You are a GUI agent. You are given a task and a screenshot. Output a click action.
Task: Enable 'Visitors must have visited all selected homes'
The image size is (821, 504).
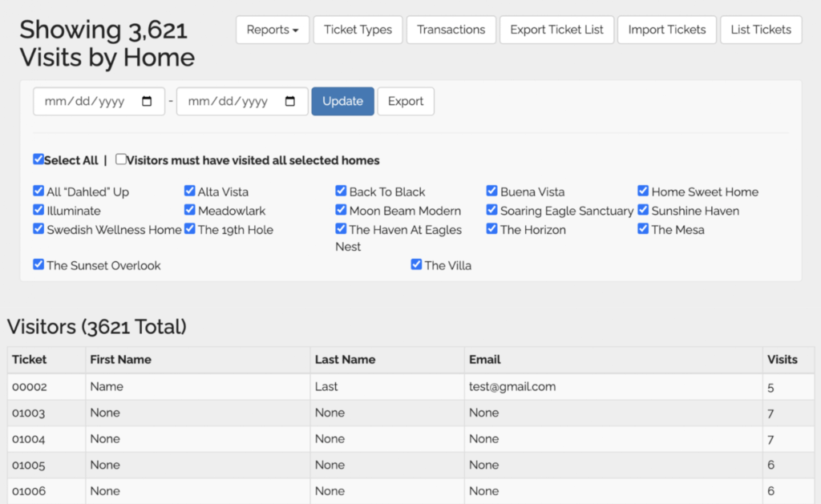click(121, 159)
